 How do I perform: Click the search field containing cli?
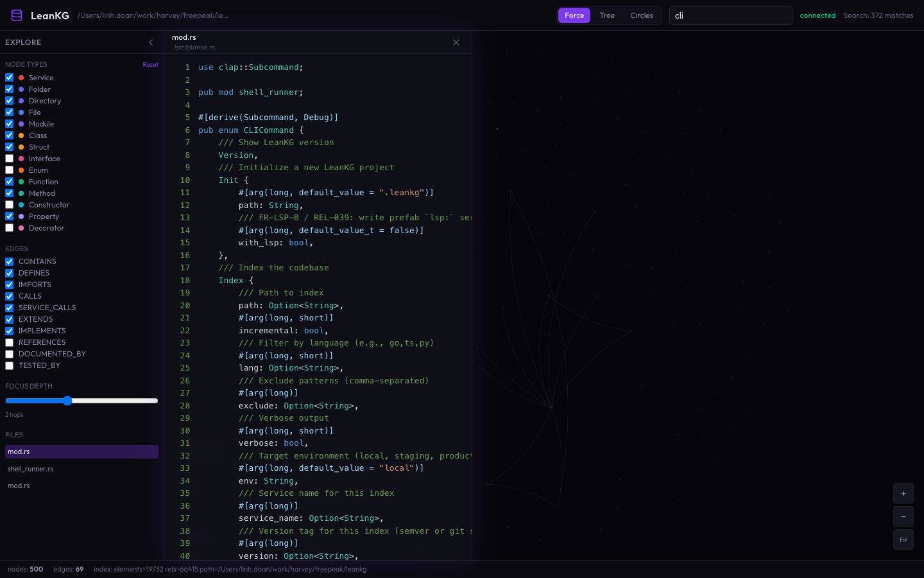coord(730,15)
